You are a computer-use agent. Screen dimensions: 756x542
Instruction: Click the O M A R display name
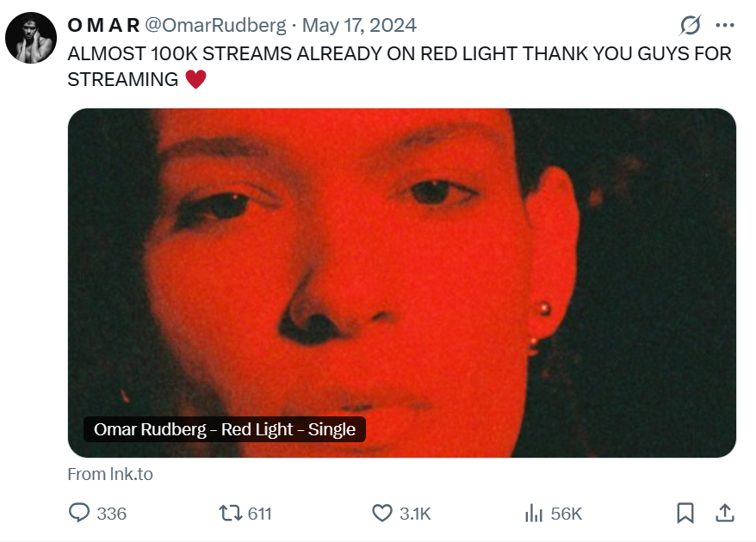point(103,26)
